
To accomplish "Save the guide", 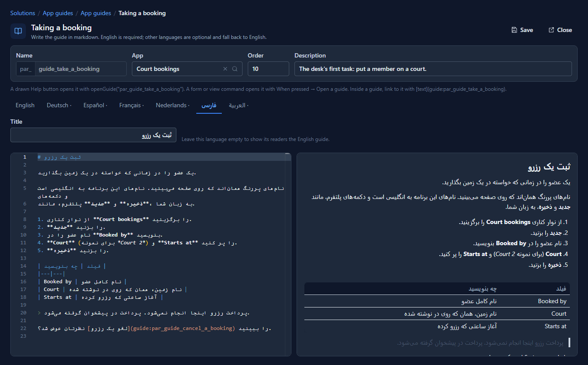I will [522, 30].
